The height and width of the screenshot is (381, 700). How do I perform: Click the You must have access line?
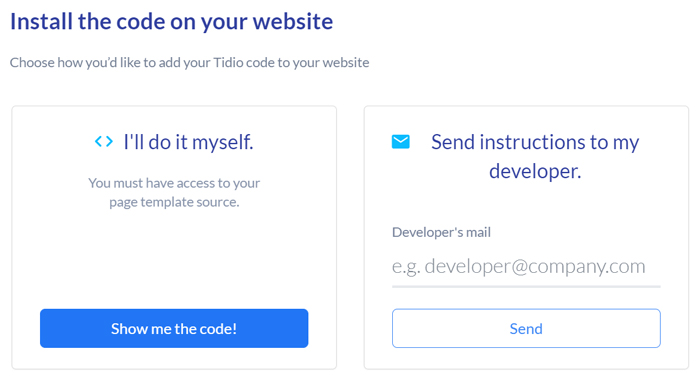[174, 183]
